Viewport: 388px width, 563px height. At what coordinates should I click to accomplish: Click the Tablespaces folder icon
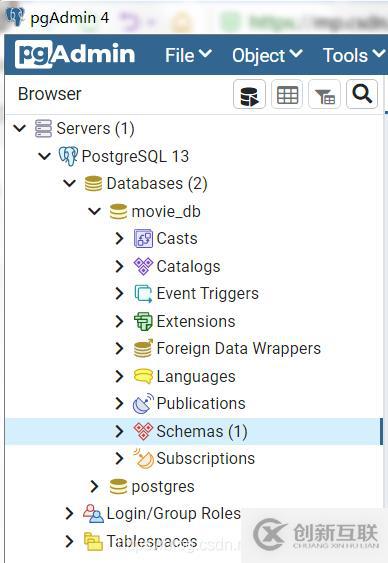[x=93, y=541]
